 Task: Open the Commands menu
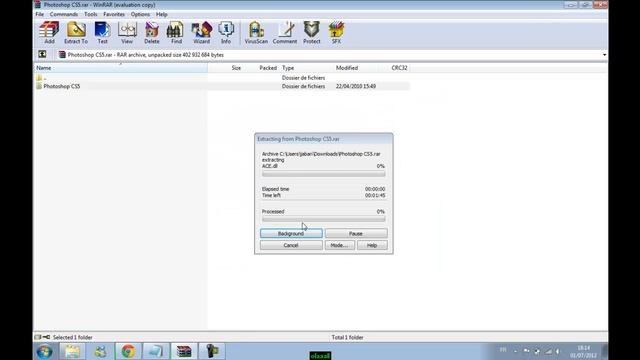(x=64, y=14)
